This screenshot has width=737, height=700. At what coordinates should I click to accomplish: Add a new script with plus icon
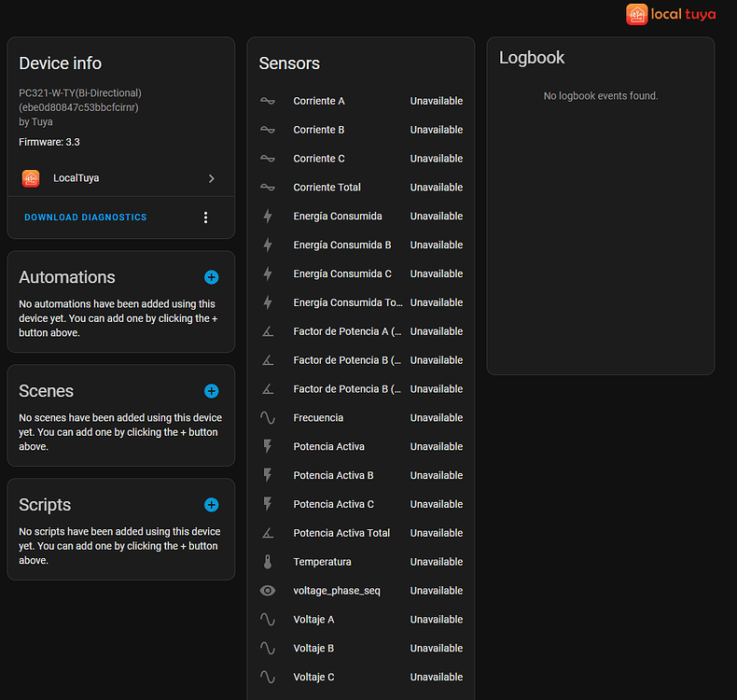click(211, 505)
